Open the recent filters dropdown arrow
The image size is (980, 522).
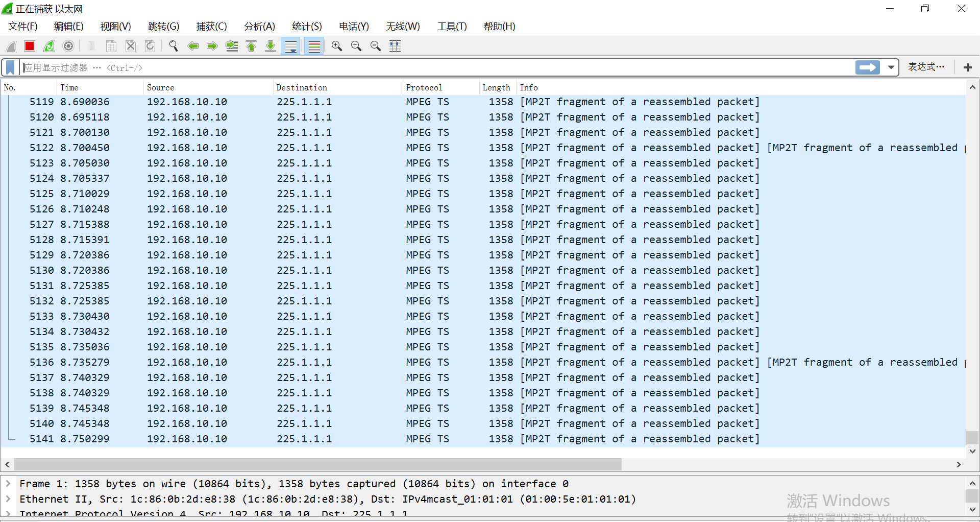pyautogui.click(x=891, y=67)
